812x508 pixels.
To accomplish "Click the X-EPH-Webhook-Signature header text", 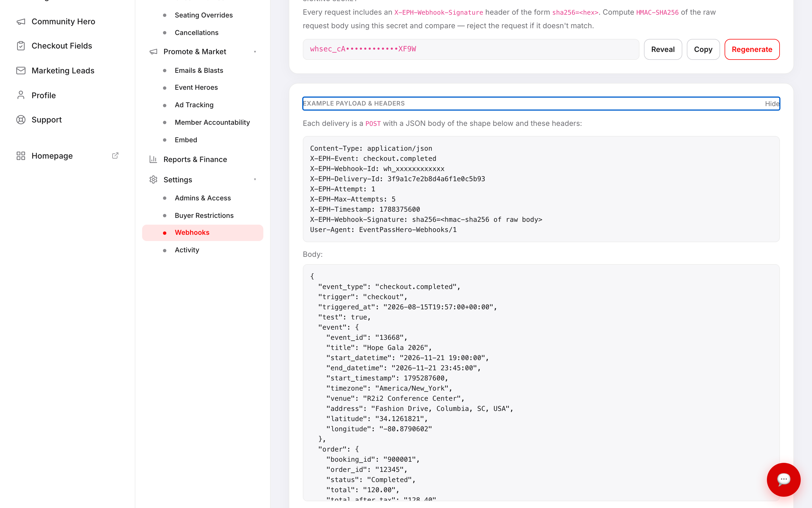I will [x=438, y=12].
